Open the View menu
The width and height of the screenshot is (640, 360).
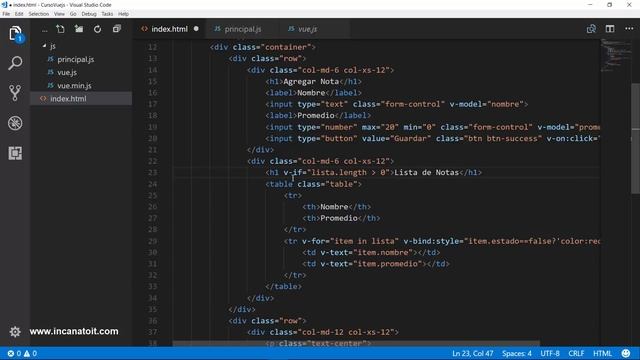[x=59, y=14]
